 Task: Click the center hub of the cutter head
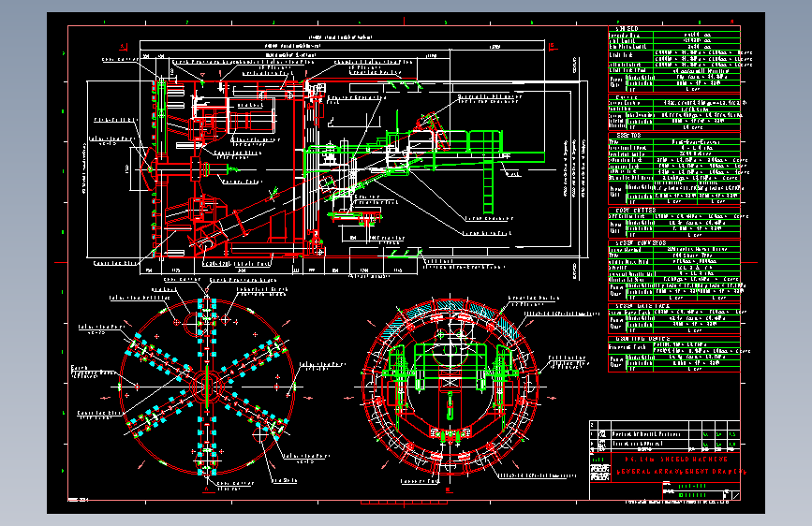[x=207, y=387]
